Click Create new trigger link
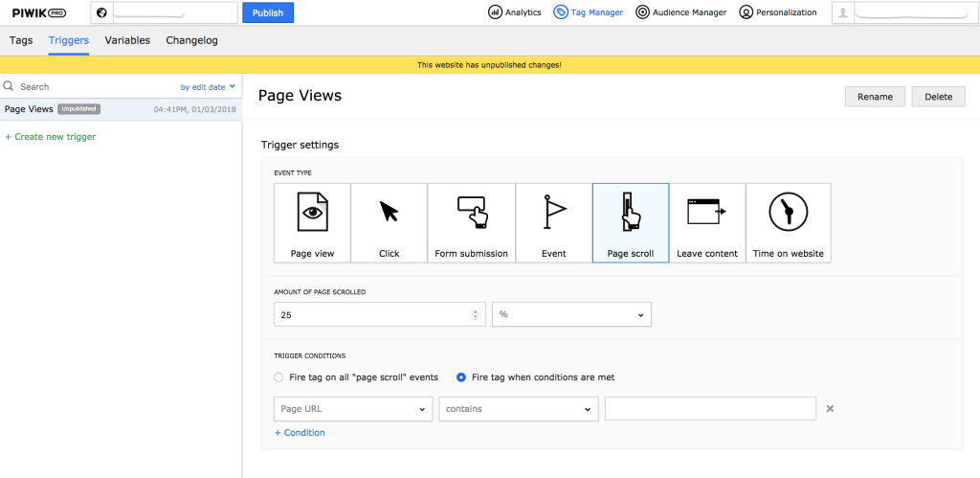This screenshot has width=980, height=478. (51, 136)
